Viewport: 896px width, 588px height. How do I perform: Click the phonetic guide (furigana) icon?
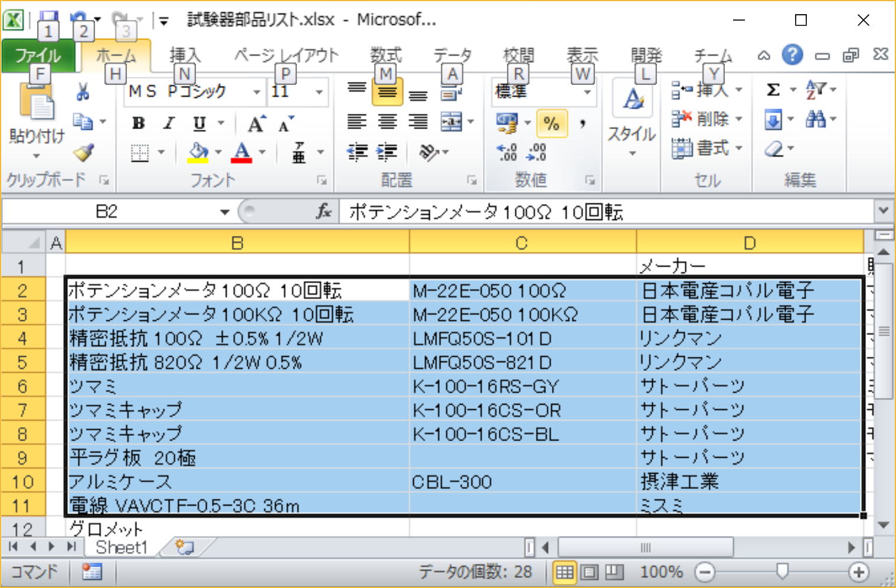click(x=299, y=152)
